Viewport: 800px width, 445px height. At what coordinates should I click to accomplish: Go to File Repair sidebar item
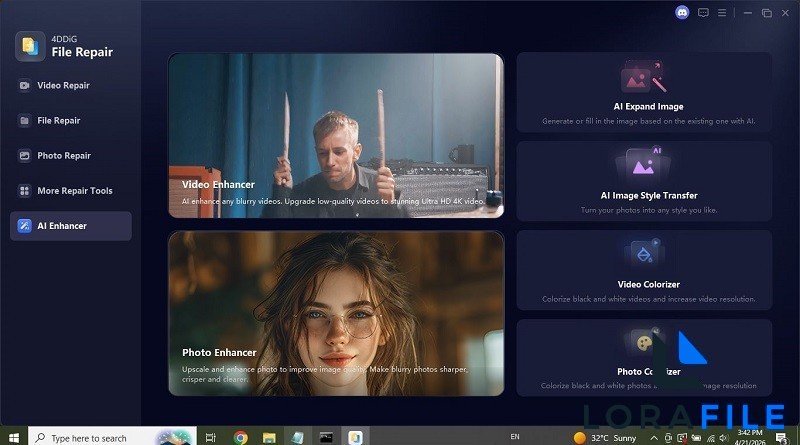tap(58, 121)
